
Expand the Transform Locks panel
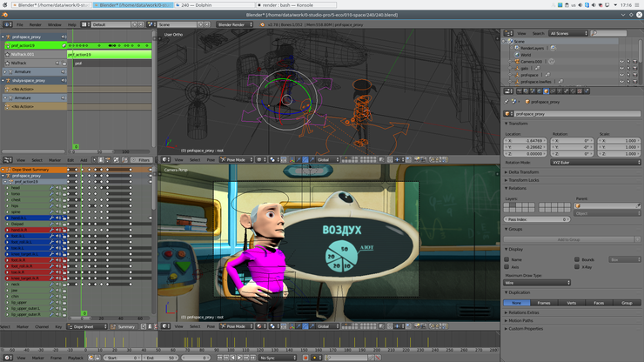(x=524, y=180)
